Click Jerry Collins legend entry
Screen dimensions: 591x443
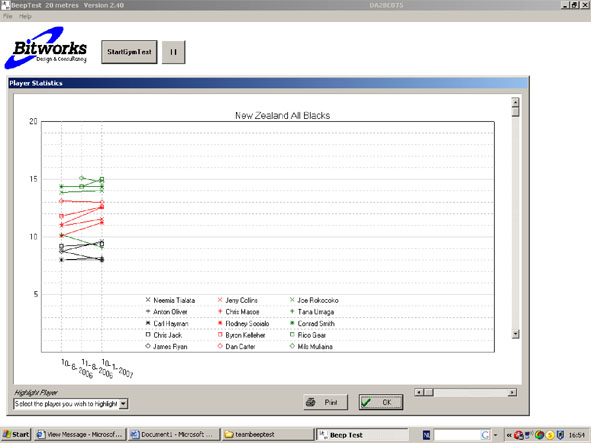(238, 300)
